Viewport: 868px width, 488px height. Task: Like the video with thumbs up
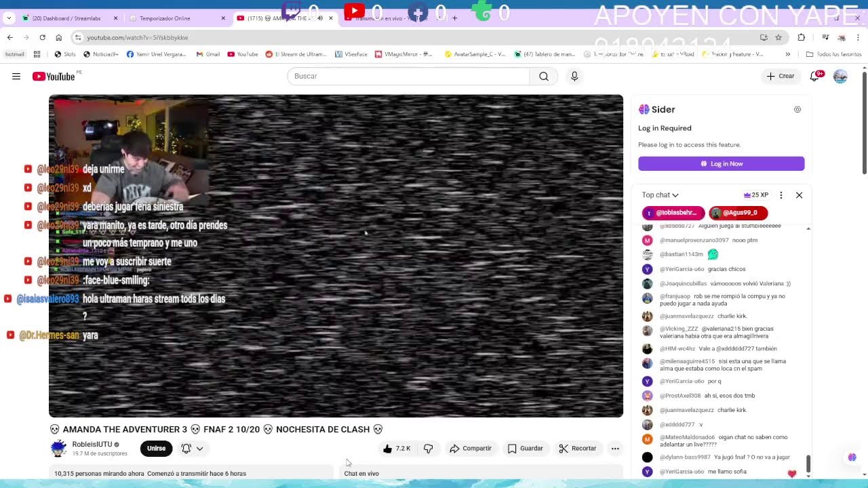(x=397, y=449)
